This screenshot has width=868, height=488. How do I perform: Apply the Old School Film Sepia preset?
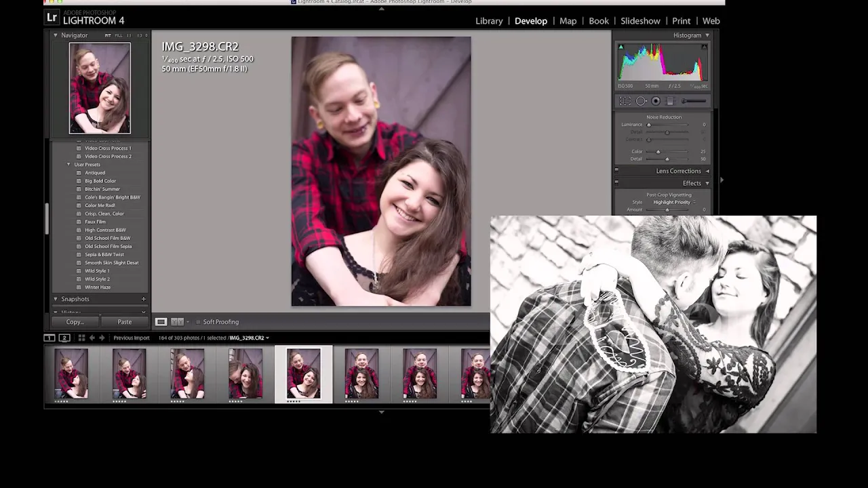tap(108, 246)
